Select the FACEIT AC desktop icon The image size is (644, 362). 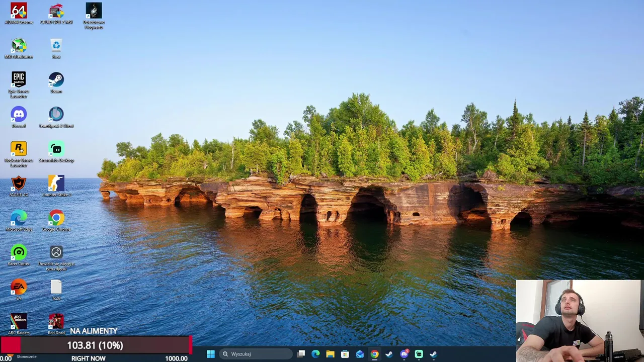19,186
